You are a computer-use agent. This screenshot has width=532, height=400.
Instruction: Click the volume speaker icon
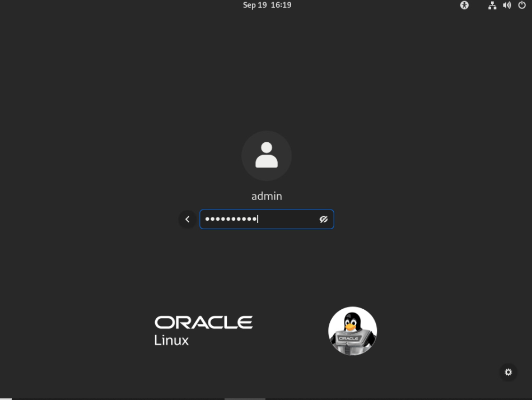click(507, 5)
